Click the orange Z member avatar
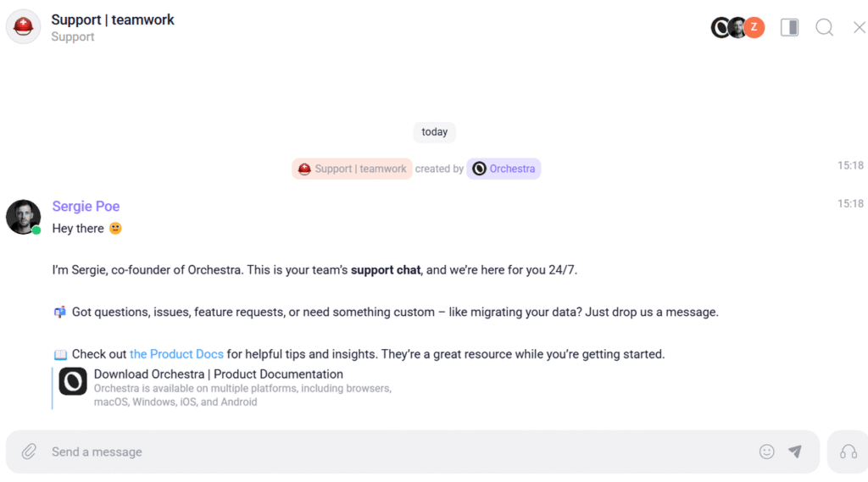 click(754, 28)
